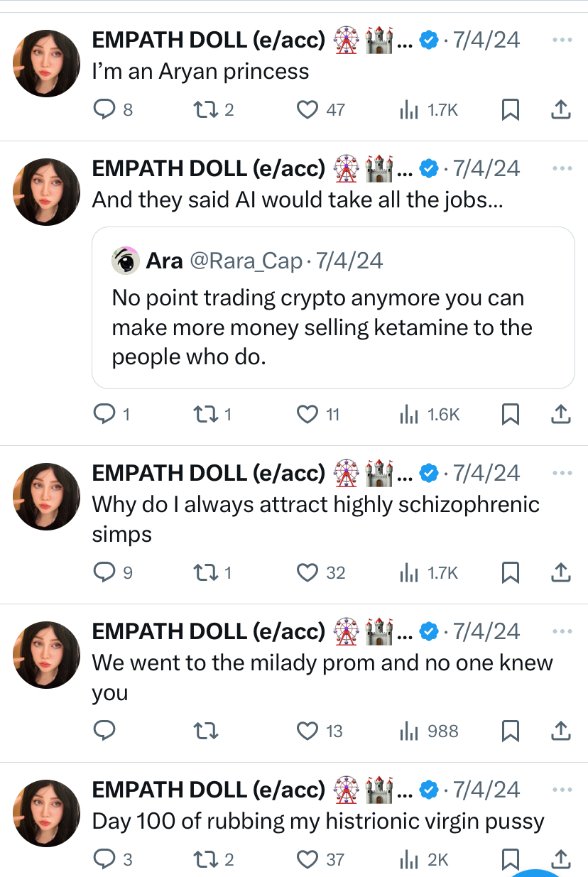Open EMPATH DOLL profile name on "milady prom" tweet

click(x=208, y=631)
